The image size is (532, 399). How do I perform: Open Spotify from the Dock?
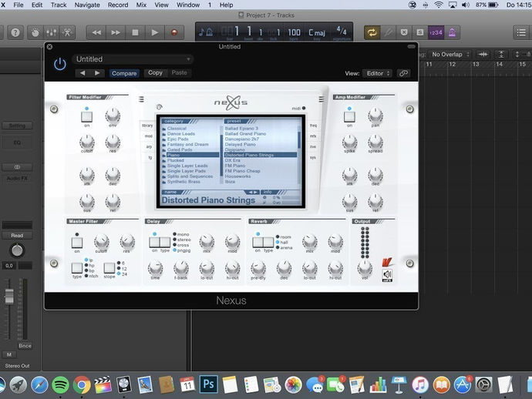pyautogui.click(x=60, y=385)
